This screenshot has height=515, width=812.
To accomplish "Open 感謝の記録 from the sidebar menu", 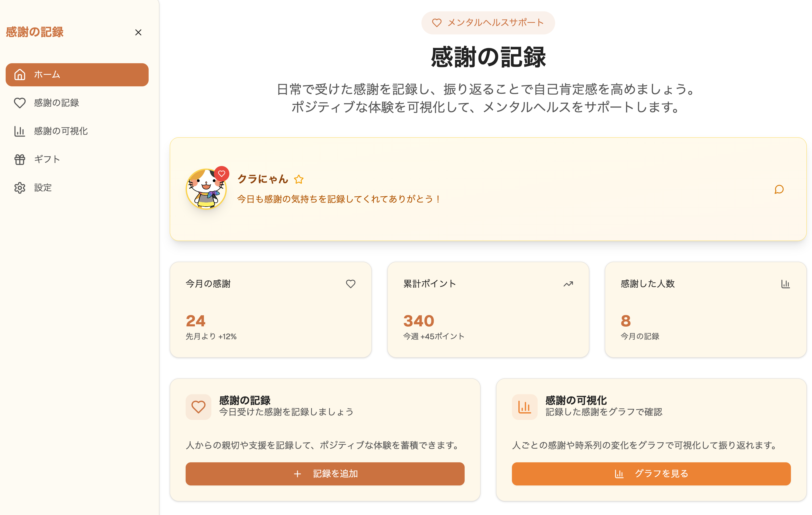I will click(x=56, y=103).
